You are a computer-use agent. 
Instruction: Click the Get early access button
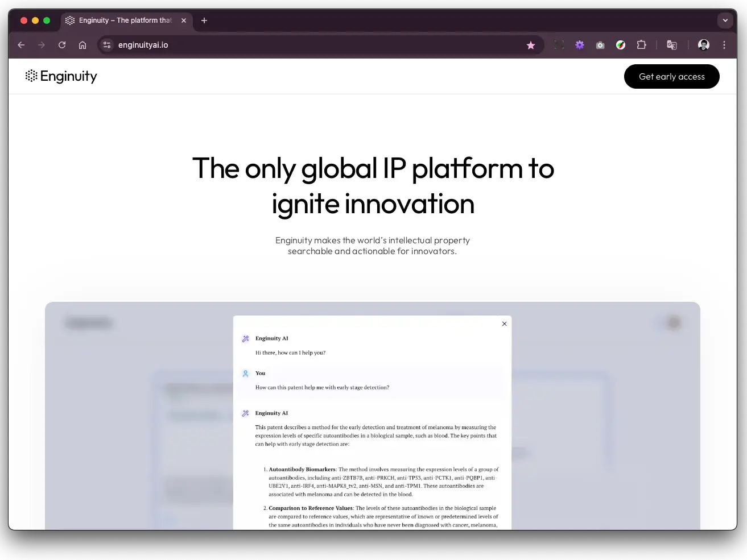coord(671,77)
